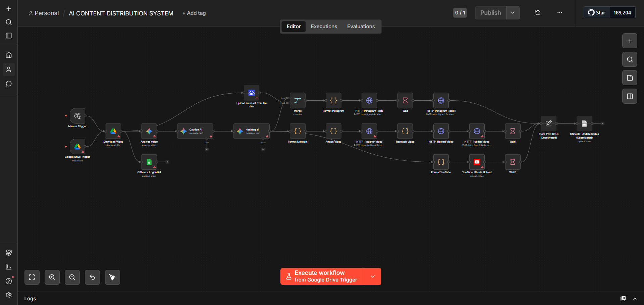Viewport: 644px width, 305px height.
Task: Open the Format YouTube node
Action: [441, 162]
